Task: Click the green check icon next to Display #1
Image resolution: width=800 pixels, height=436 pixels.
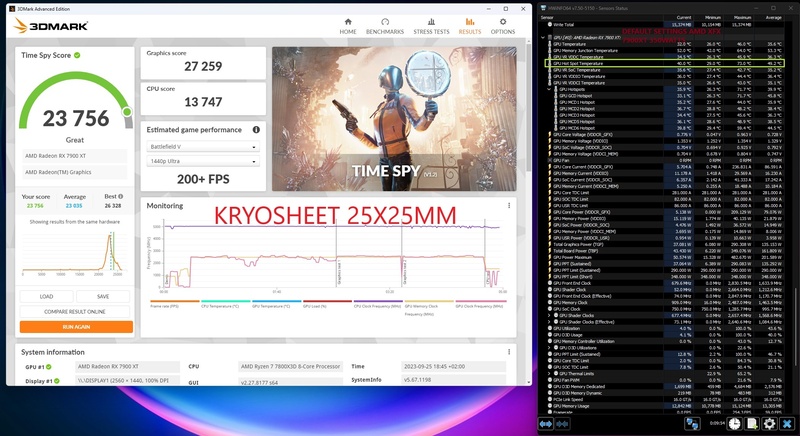Action: click(57, 381)
